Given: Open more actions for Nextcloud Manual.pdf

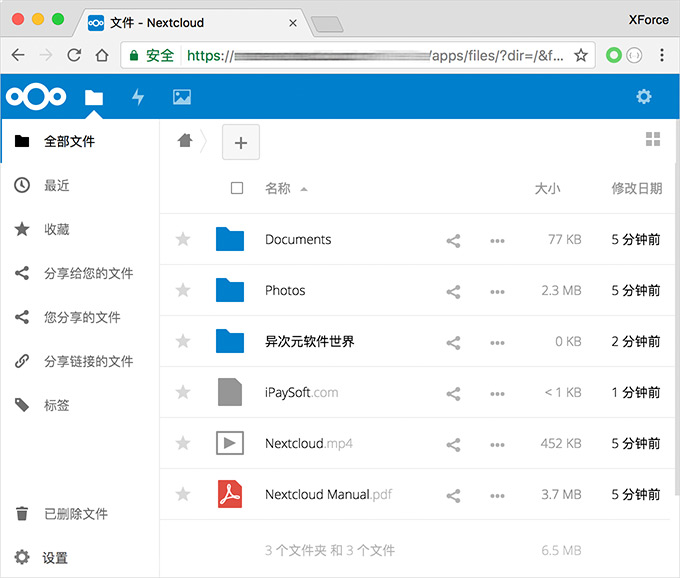Looking at the screenshot, I should (497, 496).
